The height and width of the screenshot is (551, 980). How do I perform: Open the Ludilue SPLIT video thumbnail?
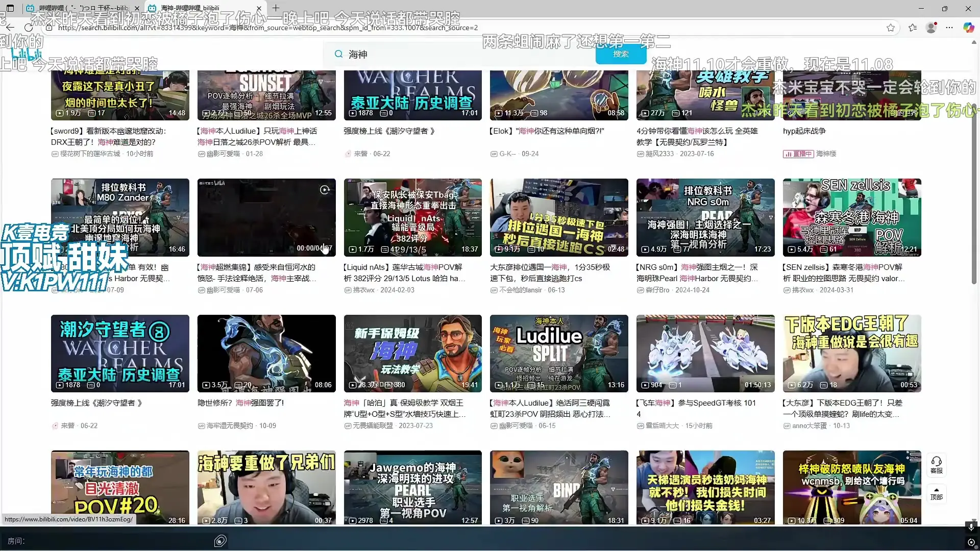tap(559, 354)
